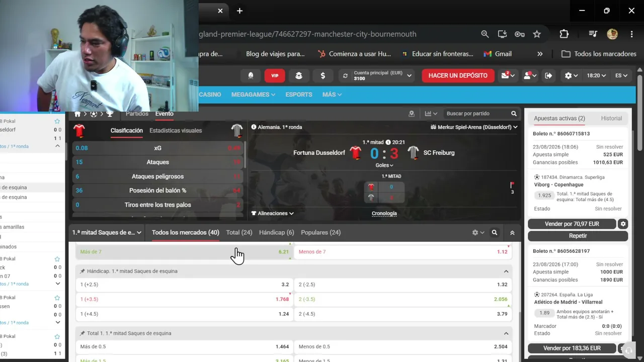Collapse the 'Hándicap. 1.ª mitad Saques de esquina' section
This screenshot has height=362, width=644.
tap(506, 271)
